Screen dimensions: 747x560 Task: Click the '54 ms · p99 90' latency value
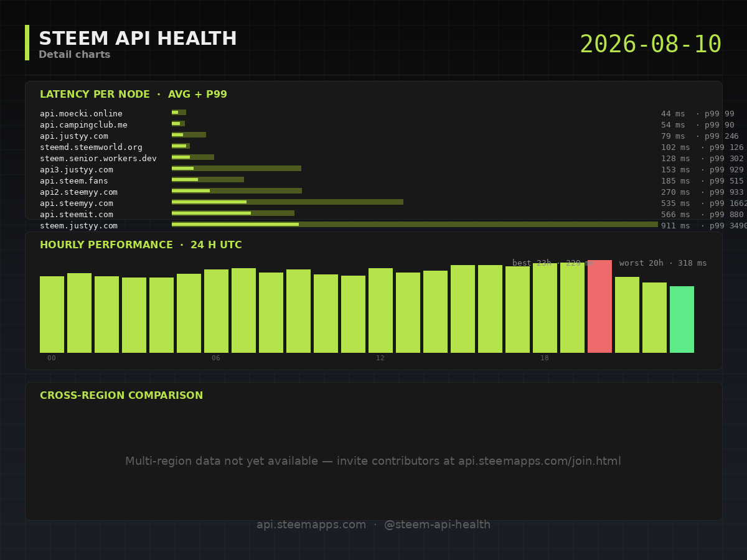point(697,125)
